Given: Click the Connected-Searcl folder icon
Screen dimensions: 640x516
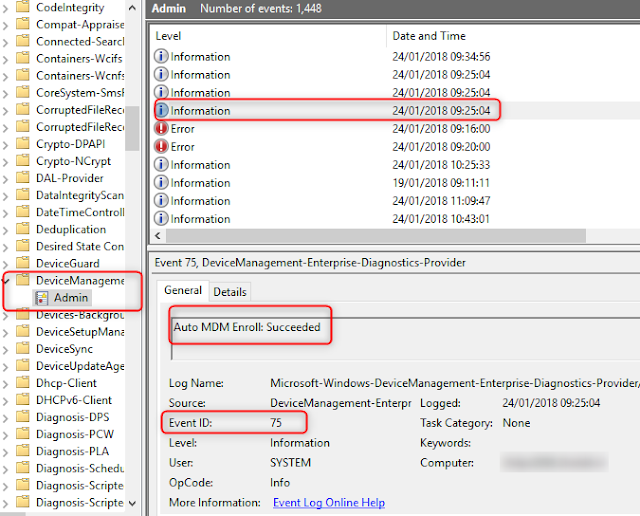Looking at the screenshot, I should point(23,41).
